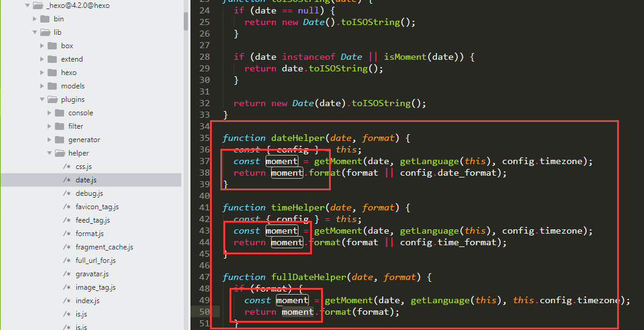Click isMoment on line 28
644x330 pixels.
point(405,57)
